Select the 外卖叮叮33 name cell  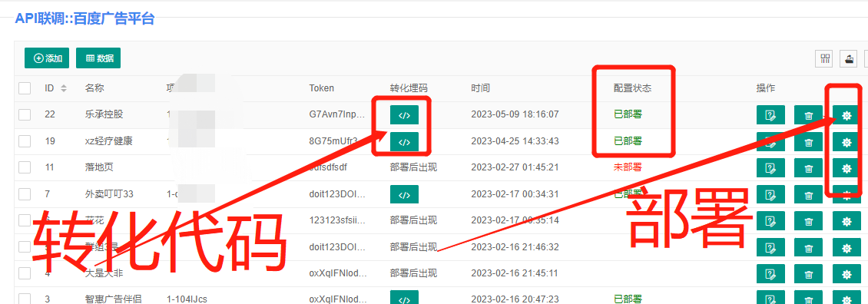tap(109, 193)
